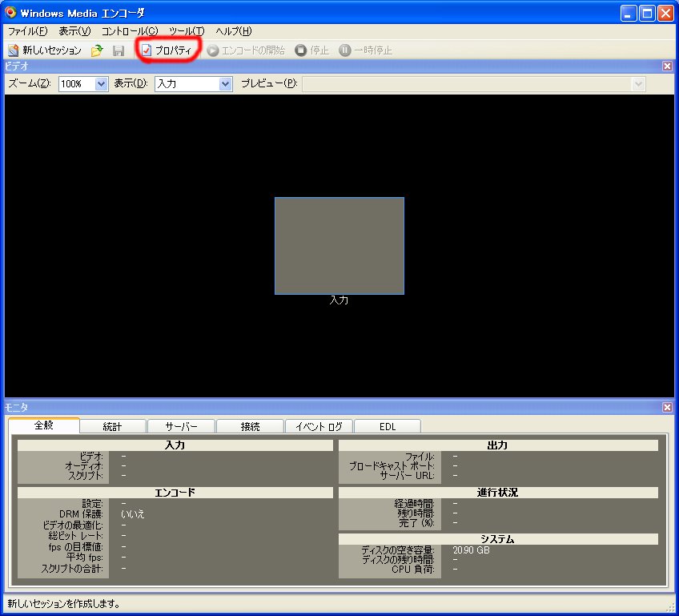Minimize the Windows Media エンコーダ window
Image resolution: width=679 pixels, height=616 pixels.
[x=629, y=13]
